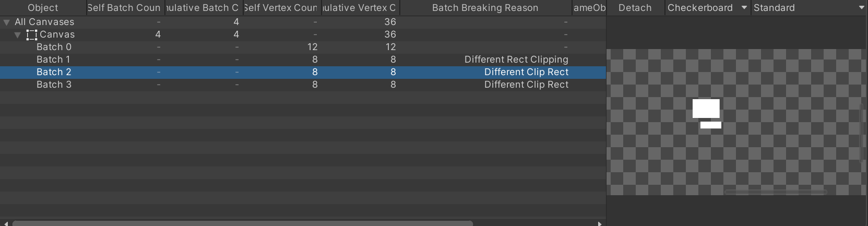Select the Batch 3 row

pos(303,85)
